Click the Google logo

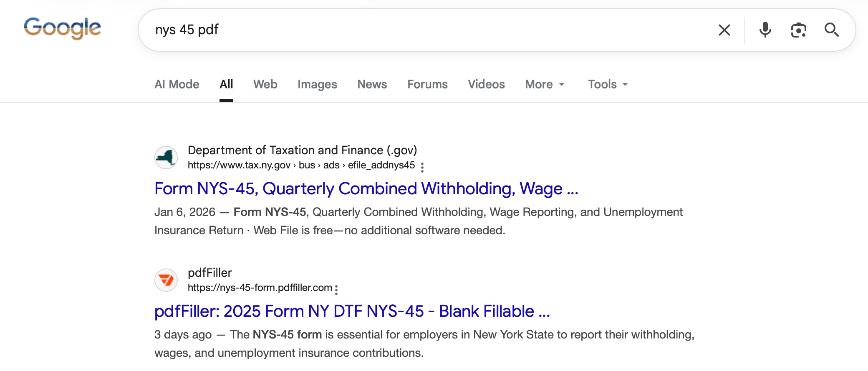pos(63,28)
